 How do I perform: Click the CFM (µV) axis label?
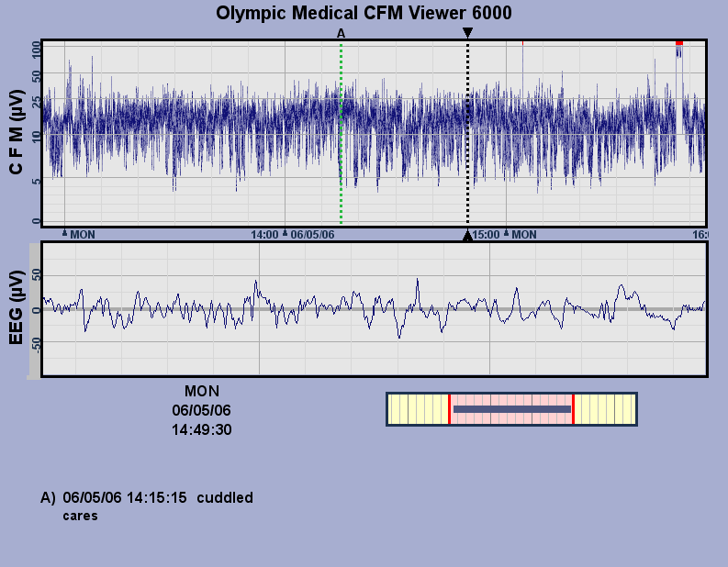(x=16, y=132)
